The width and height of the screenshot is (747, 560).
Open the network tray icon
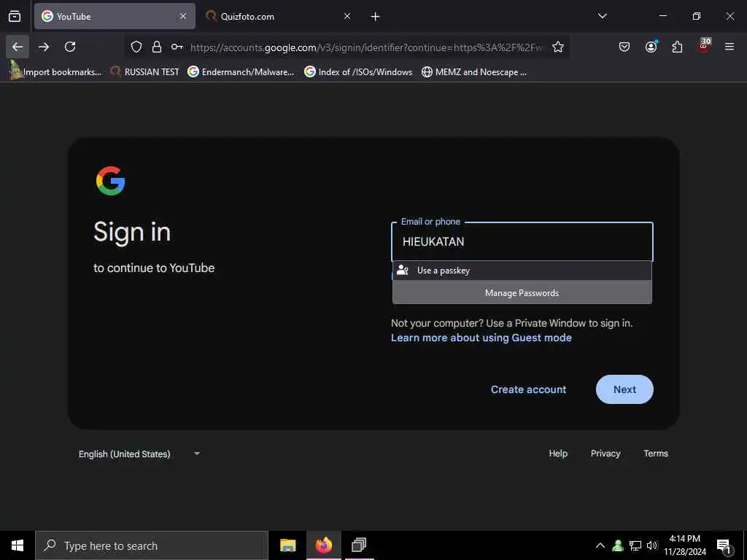(635, 545)
